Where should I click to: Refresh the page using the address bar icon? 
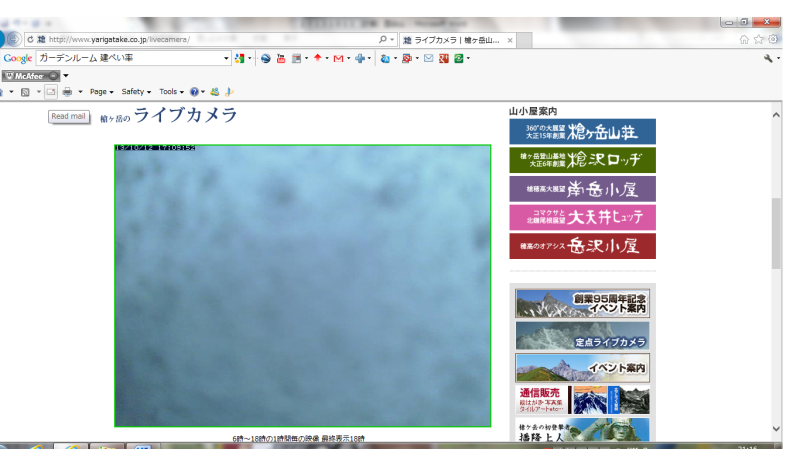tap(30, 39)
